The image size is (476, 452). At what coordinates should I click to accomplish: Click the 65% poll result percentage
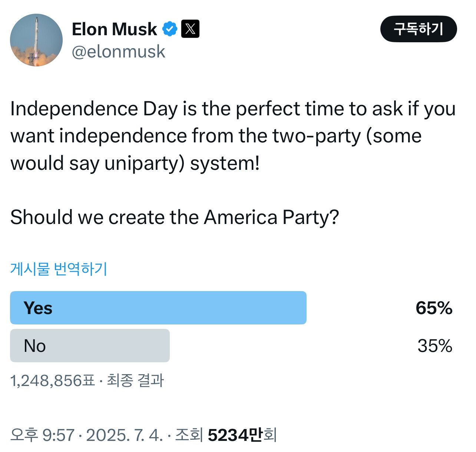point(434,308)
